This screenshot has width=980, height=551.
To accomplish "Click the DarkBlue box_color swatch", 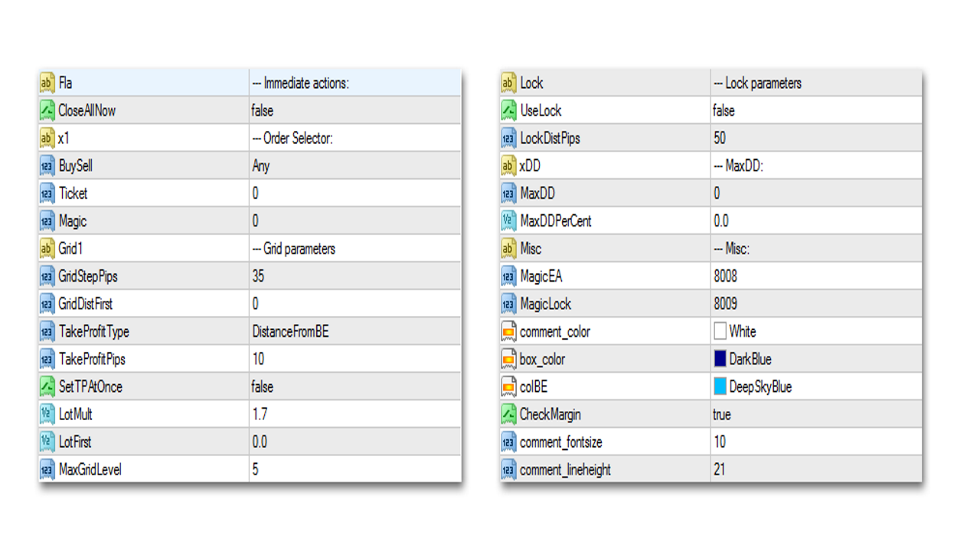I will 720,359.
